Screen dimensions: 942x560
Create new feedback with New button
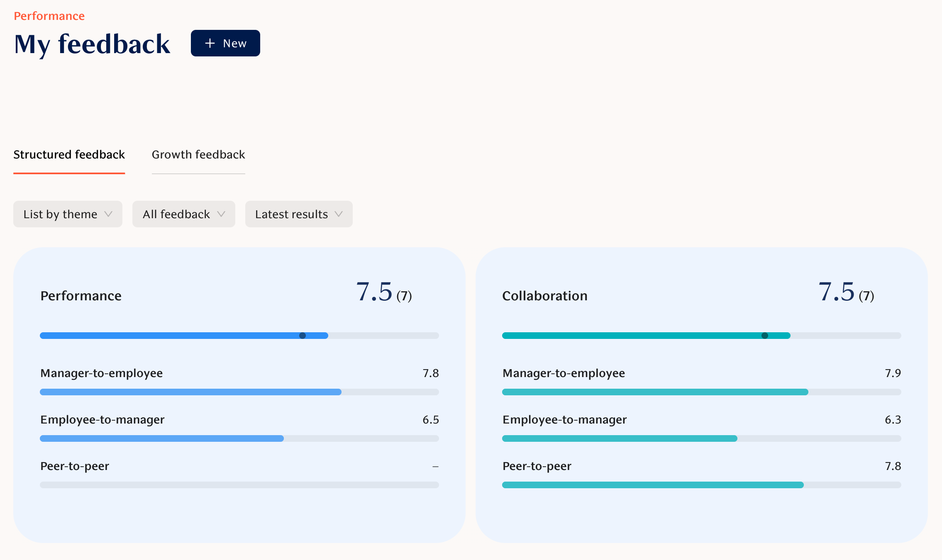pyautogui.click(x=225, y=43)
